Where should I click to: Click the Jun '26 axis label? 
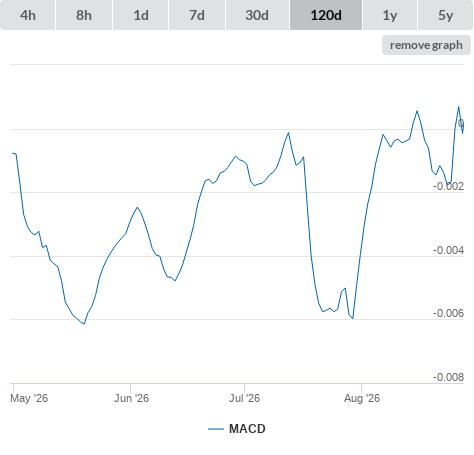tap(131, 398)
